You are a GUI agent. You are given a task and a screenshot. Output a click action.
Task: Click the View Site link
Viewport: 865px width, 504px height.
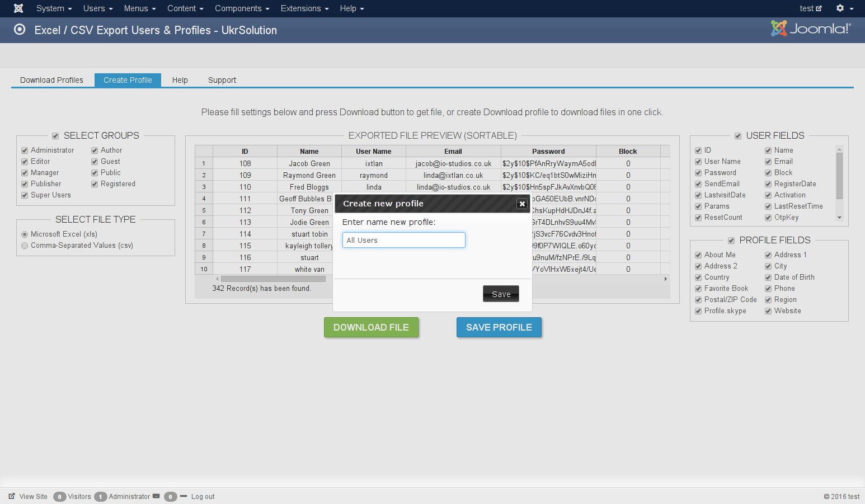point(34,496)
